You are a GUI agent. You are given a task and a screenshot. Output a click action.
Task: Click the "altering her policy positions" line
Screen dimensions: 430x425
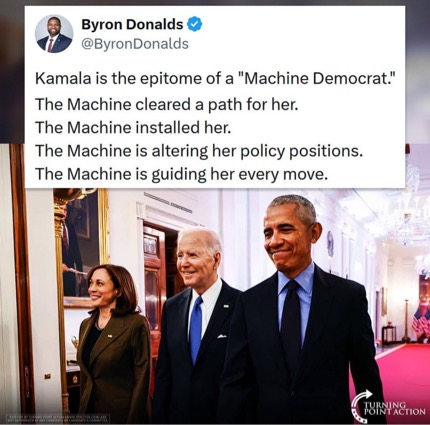pos(199,151)
